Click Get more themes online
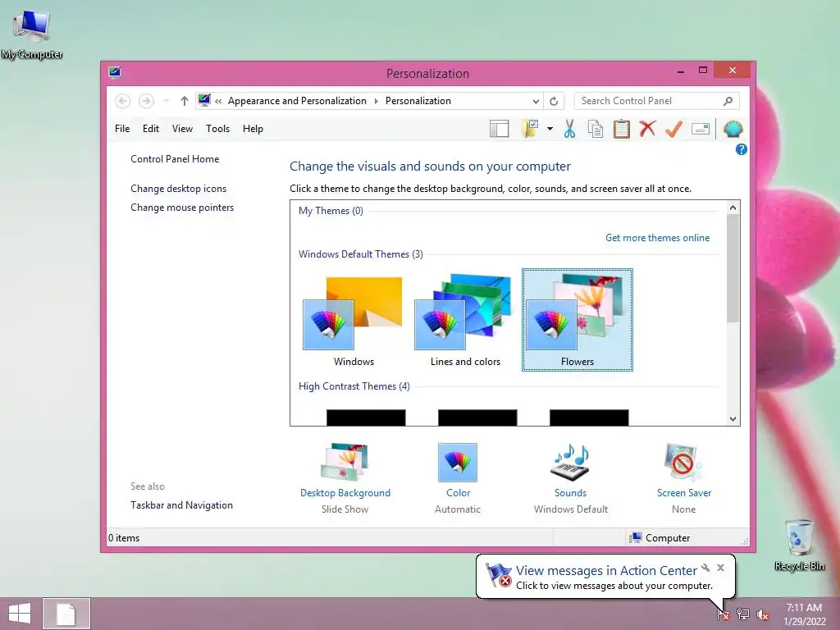Viewport: 840px width, 630px height. click(x=657, y=238)
